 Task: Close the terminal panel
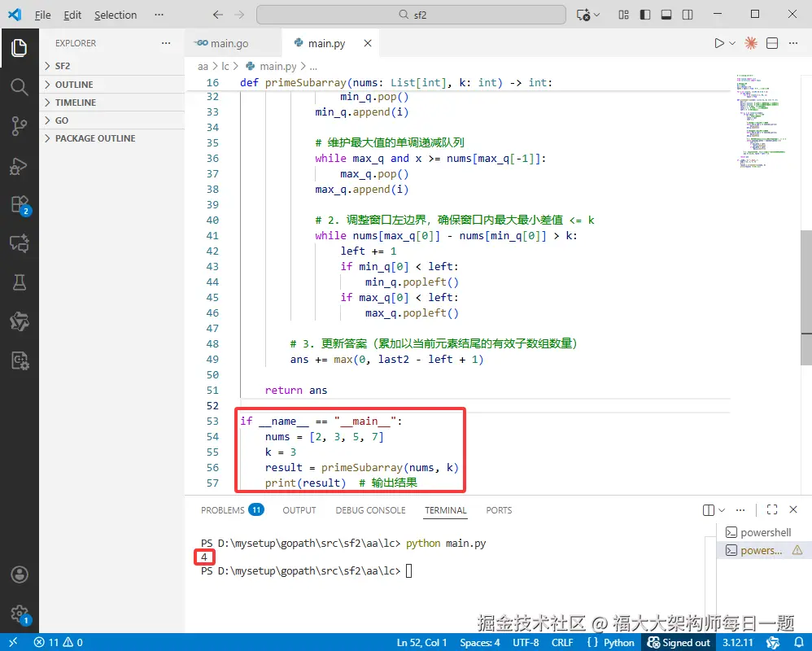[793, 509]
